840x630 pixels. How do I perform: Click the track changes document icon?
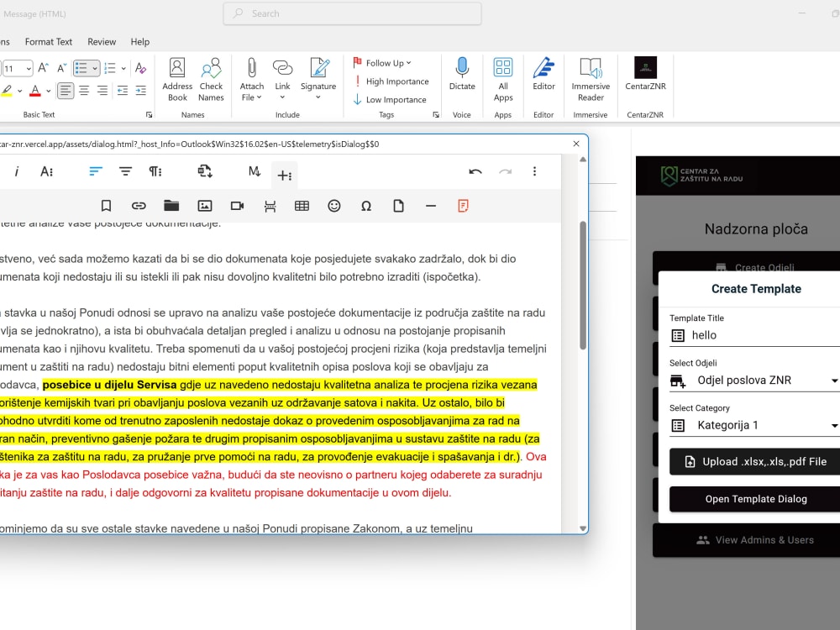pyautogui.click(x=205, y=171)
